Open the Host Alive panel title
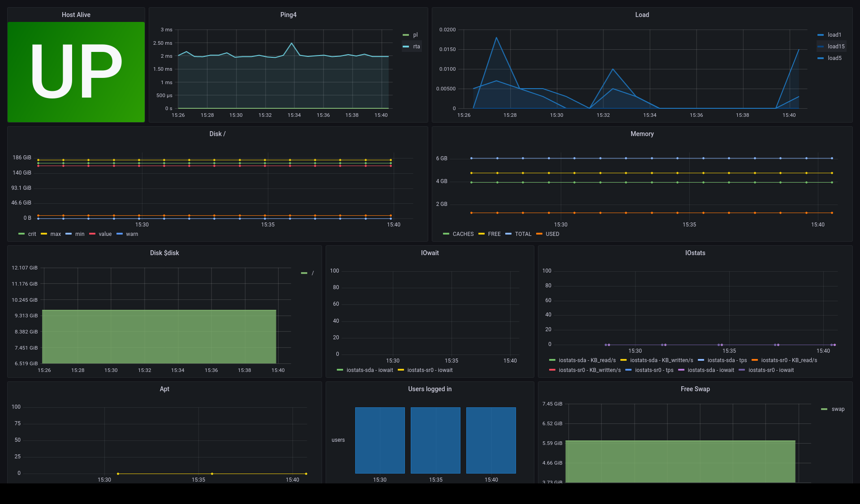Viewport: 860px width, 504px height. tap(76, 15)
